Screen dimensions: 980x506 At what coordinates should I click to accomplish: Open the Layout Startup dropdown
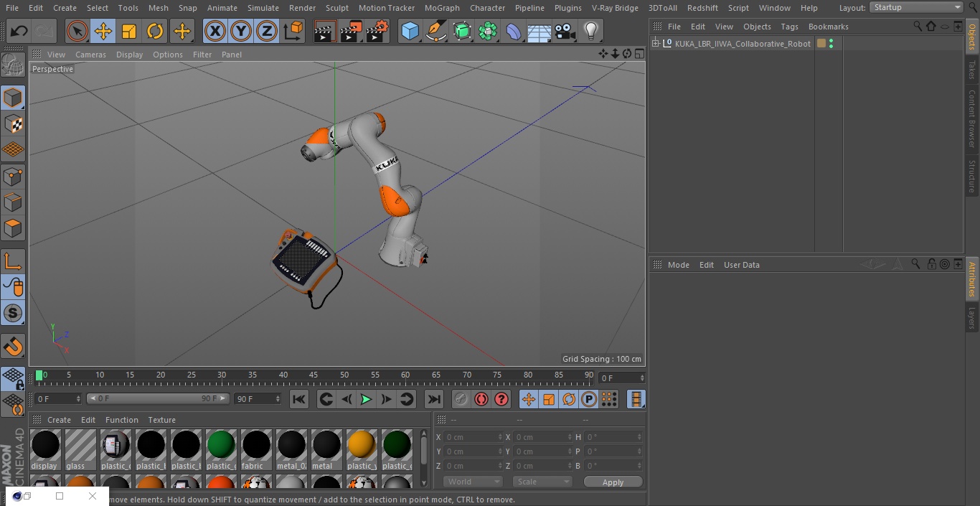click(x=917, y=7)
